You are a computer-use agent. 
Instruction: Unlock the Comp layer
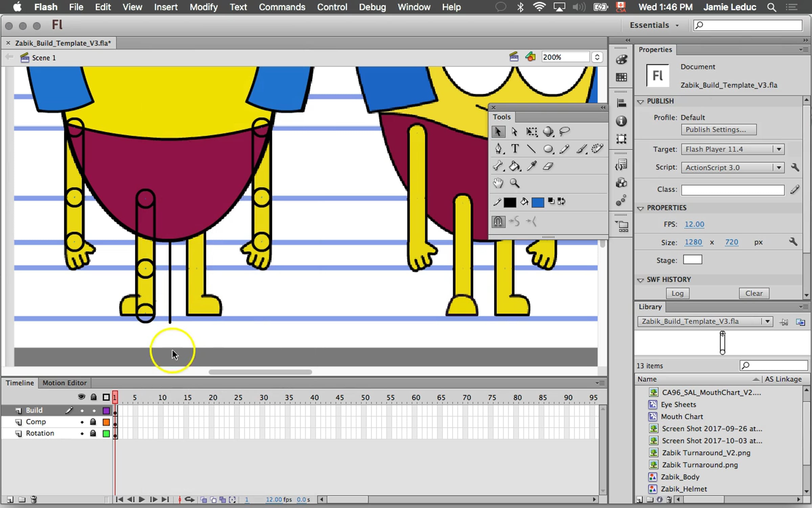tap(93, 422)
